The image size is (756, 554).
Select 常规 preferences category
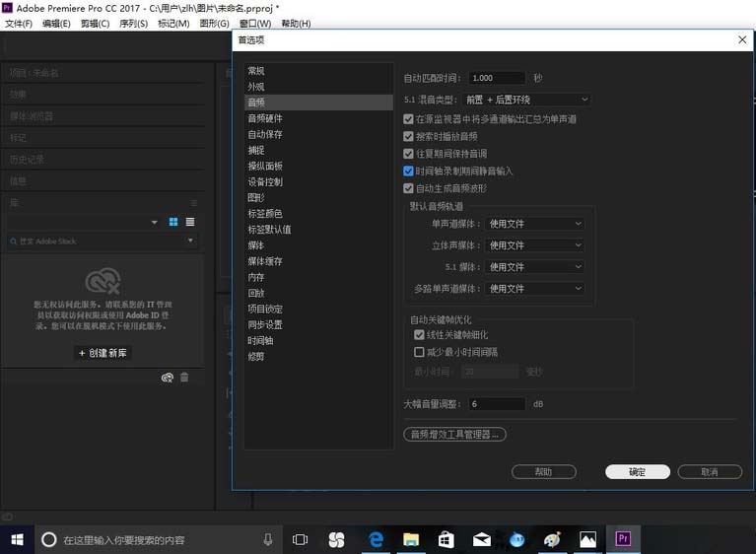(x=318, y=71)
